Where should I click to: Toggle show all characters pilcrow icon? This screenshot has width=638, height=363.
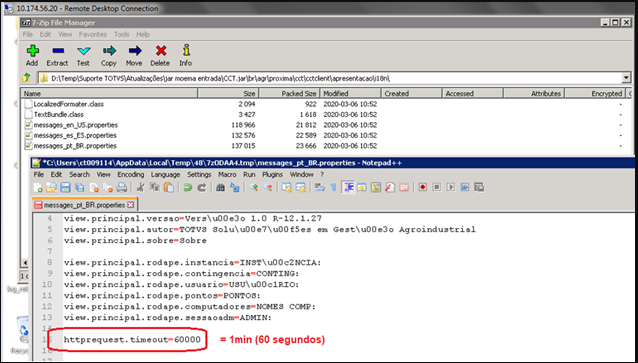[334, 187]
